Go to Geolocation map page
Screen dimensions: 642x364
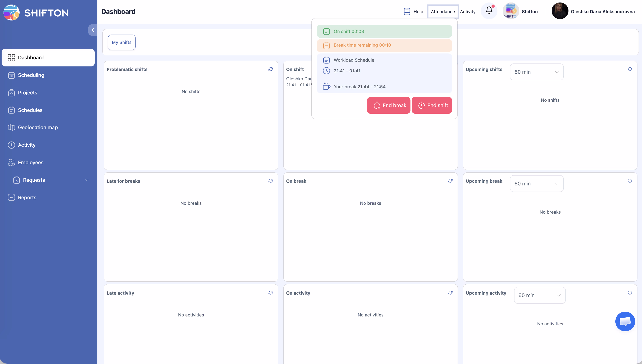[38, 127]
